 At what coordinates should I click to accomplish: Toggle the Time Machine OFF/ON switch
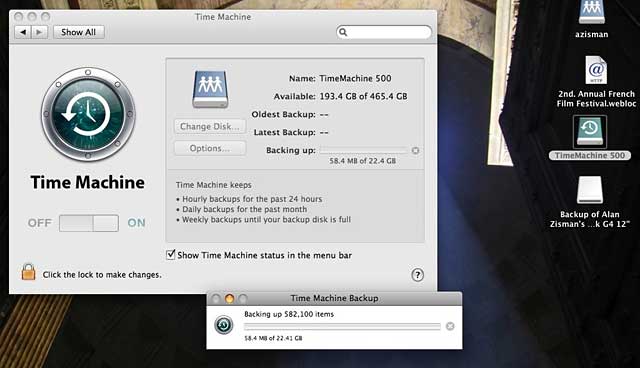89,223
